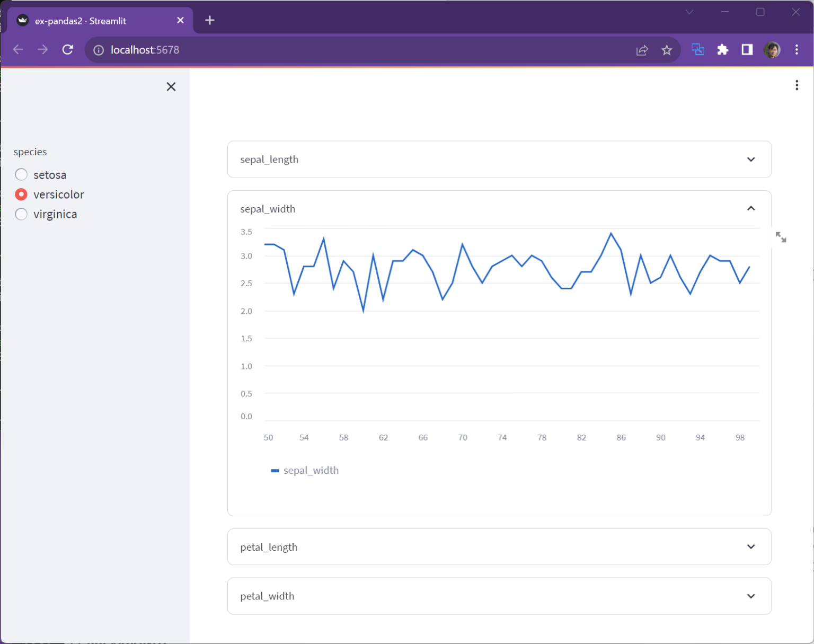
Task: Open the Chrome three-dot menu
Action: coord(796,49)
